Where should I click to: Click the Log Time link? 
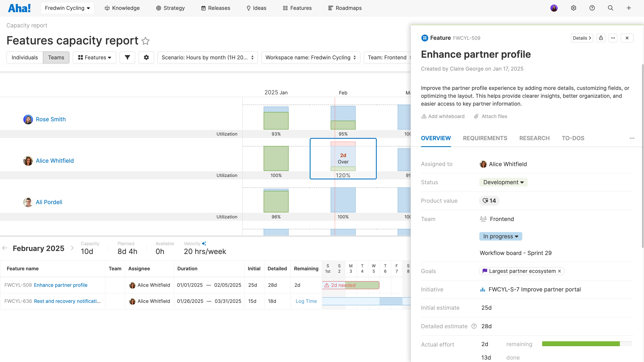coord(306,301)
